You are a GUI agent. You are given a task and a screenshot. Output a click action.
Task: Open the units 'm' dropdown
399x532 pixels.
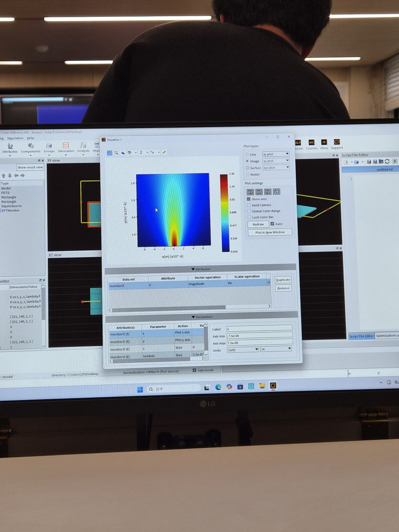[x=276, y=348]
